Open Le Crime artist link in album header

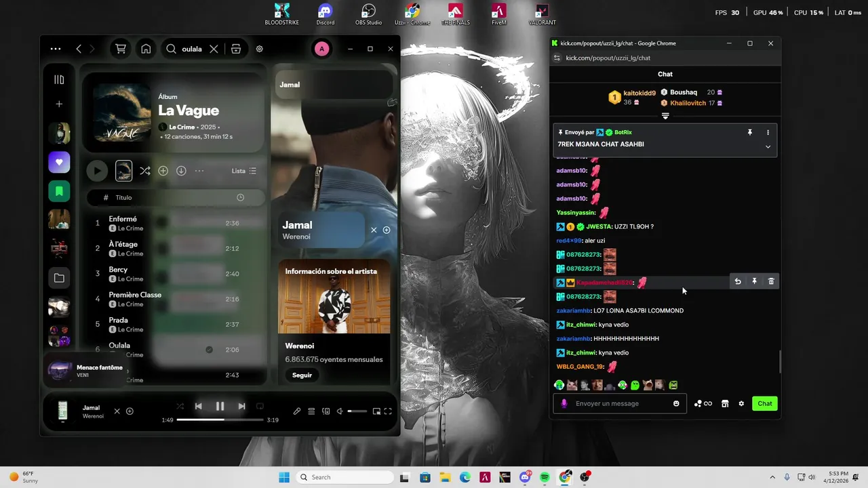182,127
